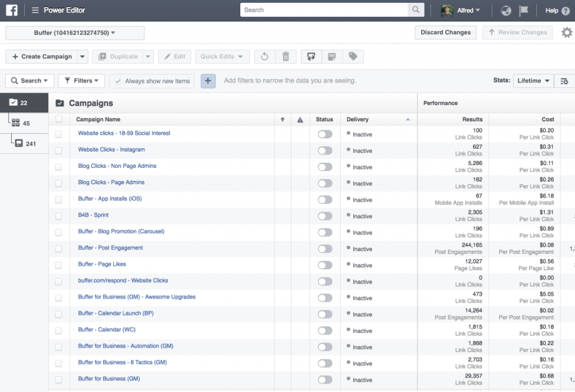
Task: Open the Buffer - Post Engagement campaign link
Action: click(x=111, y=248)
